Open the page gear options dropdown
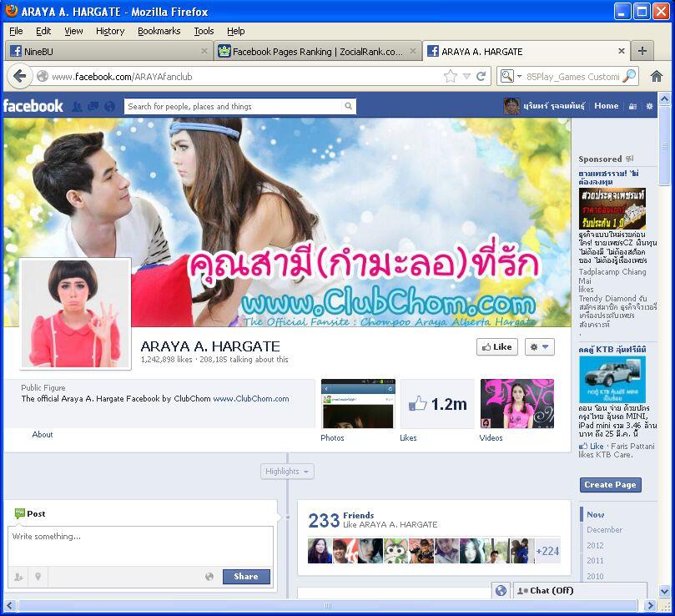Image resolution: width=675 pixels, height=616 pixels. 539,346
